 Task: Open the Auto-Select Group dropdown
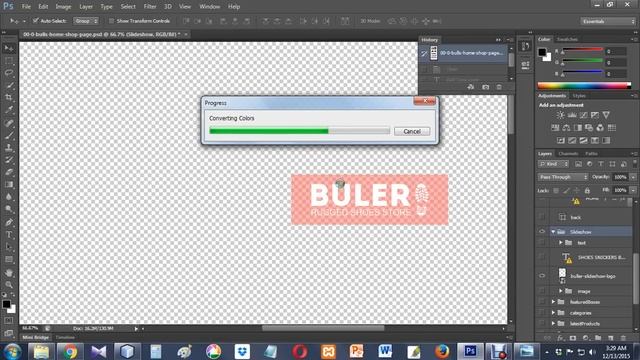(x=86, y=21)
